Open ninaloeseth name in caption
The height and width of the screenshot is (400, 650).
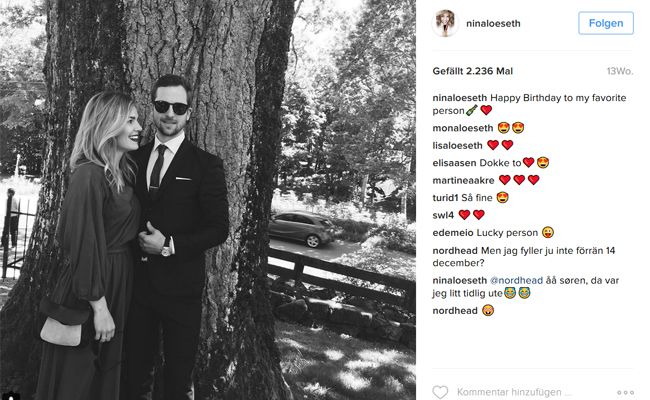tap(459, 98)
